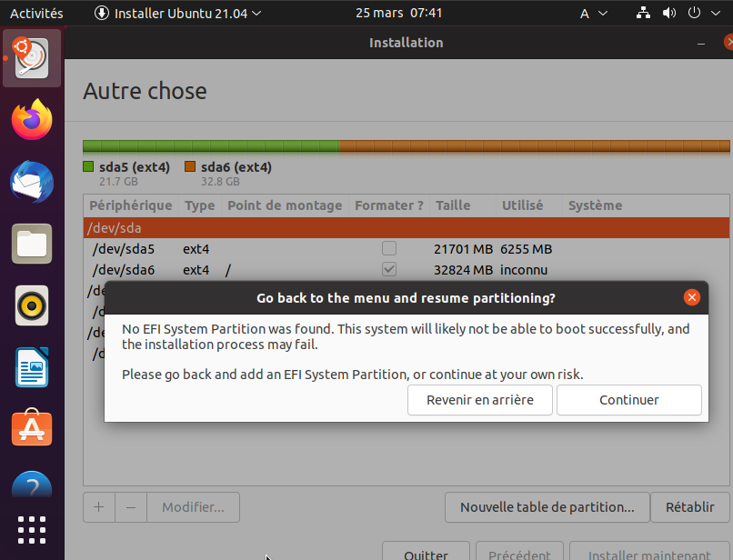The width and height of the screenshot is (733, 560).
Task: Click the Périphérique column header
Action: [131, 205]
